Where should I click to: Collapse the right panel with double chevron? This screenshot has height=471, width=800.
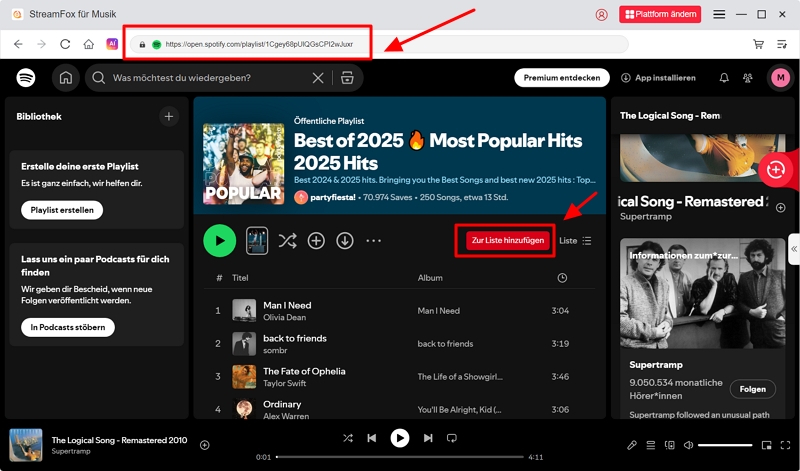pyautogui.click(x=794, y=249)
